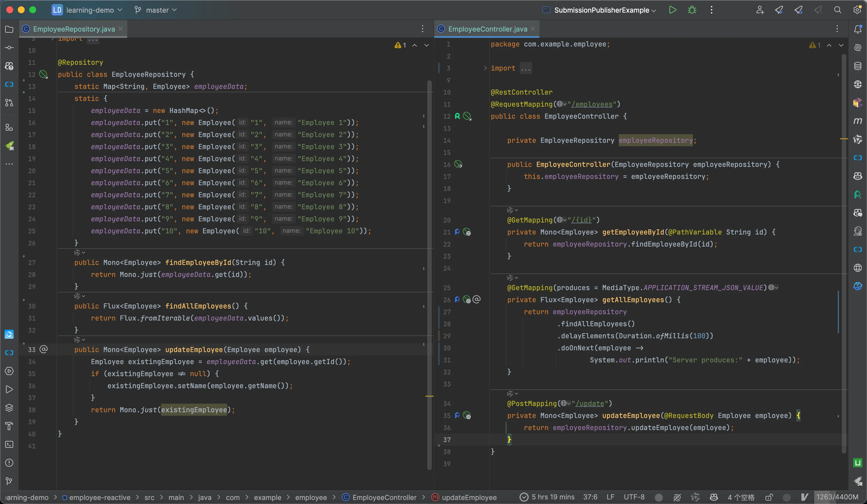Click indent setting 4 spaces in status bar
Screen dimensions: 867x504
[x=741, y=497]
